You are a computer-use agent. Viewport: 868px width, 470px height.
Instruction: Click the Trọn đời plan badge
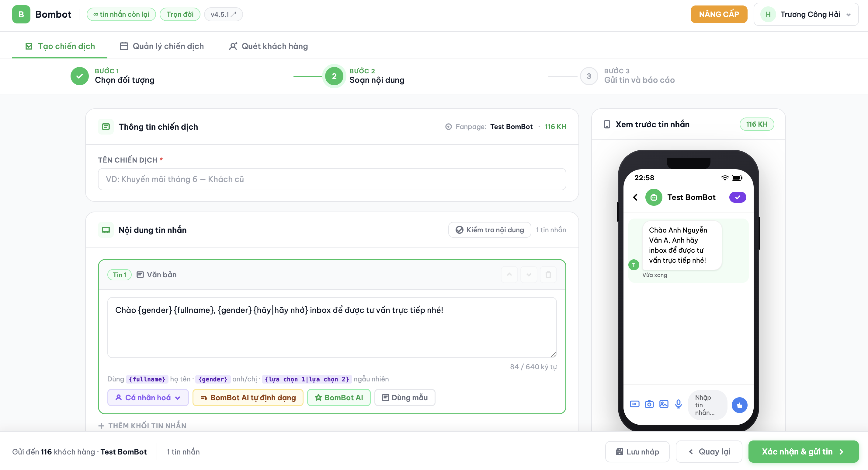(180, 14)
